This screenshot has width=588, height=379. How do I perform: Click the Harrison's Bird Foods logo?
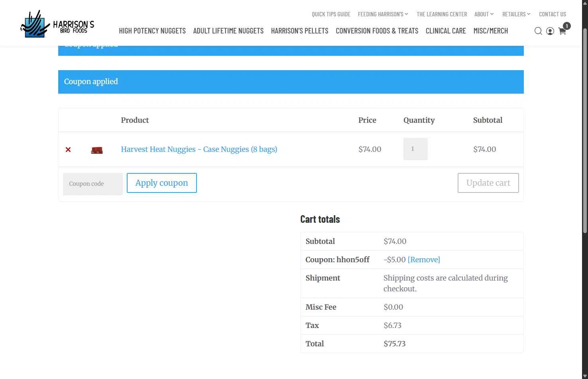click(57, 24)
